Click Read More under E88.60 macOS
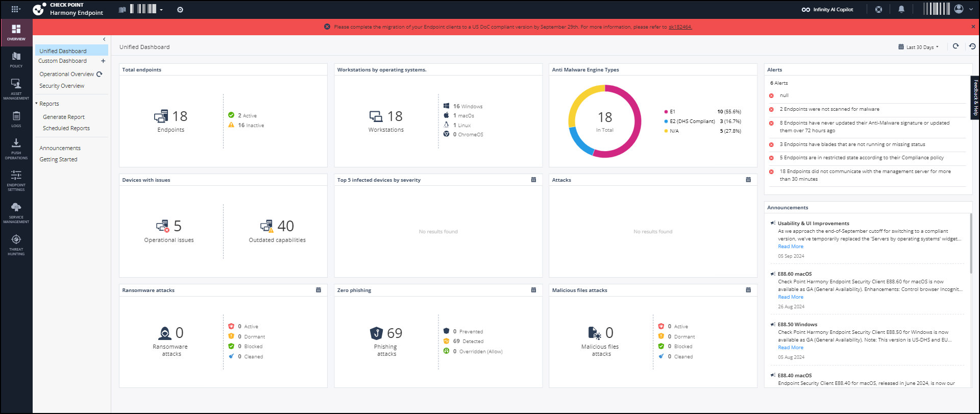Image resolution: width=980 pixels, height=414 pixels. click(790, 297)
